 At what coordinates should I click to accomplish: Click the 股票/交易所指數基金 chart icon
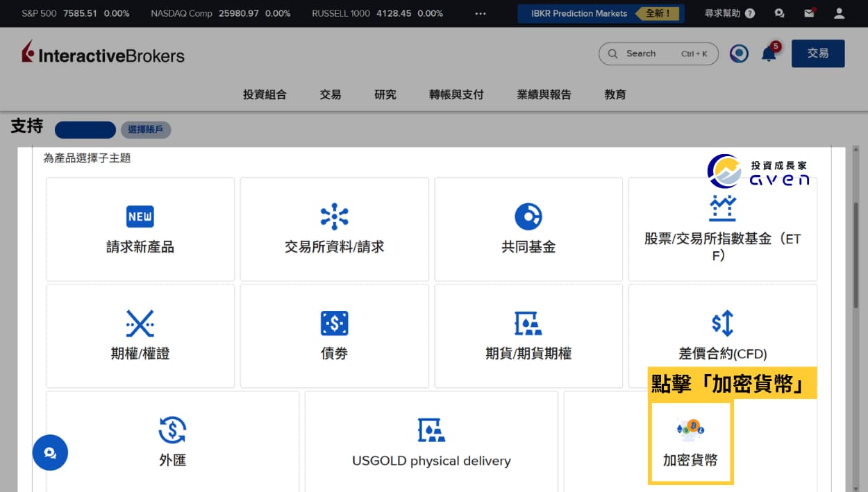722,208
